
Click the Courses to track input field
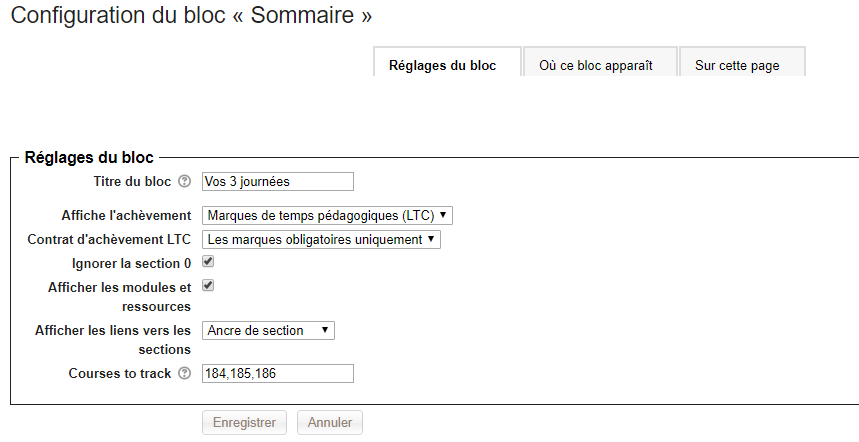point(278,374)
